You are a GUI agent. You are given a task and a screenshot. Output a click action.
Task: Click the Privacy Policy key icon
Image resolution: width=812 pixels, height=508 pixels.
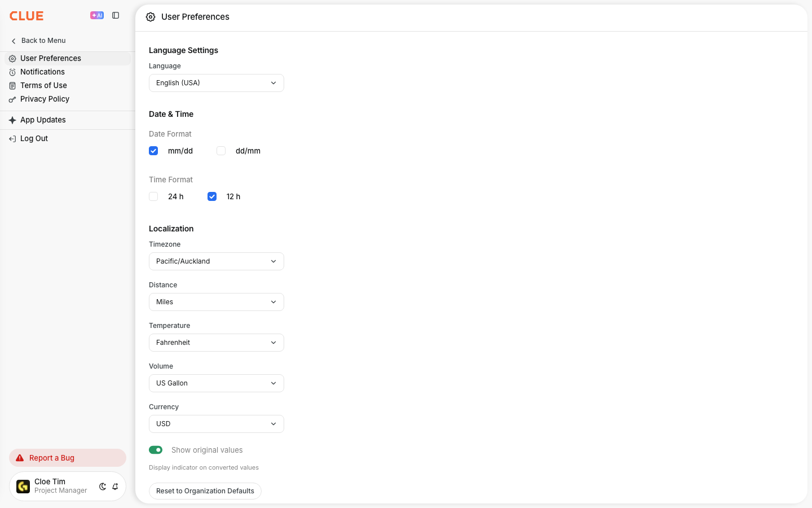click(x=12, y=99)
